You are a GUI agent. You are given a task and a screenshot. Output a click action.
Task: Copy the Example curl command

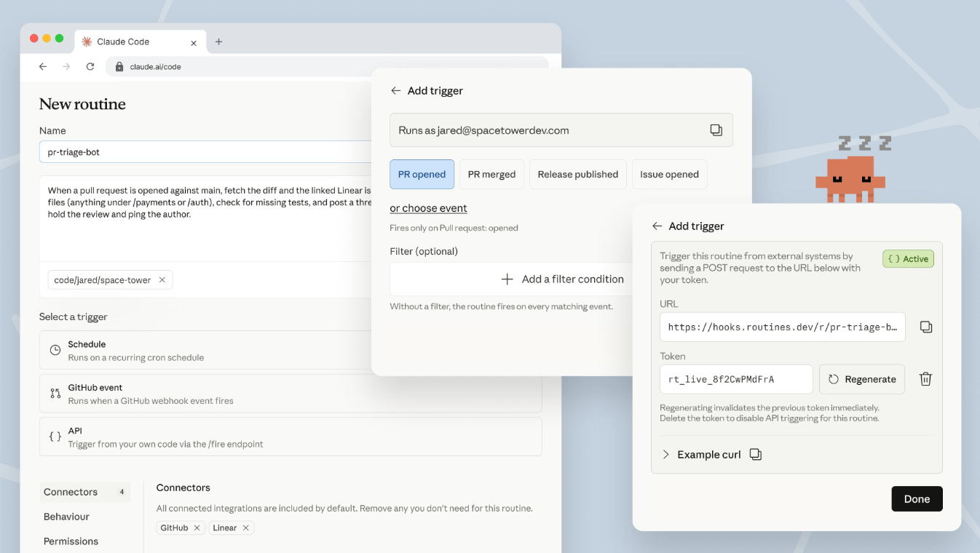point(756,455)
